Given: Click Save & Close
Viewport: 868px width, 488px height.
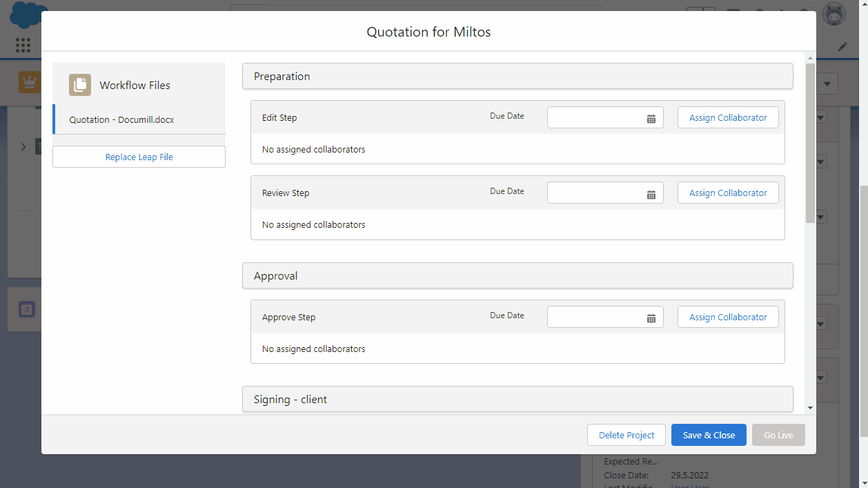Looking at the screenshot, I should pos(709,435).
